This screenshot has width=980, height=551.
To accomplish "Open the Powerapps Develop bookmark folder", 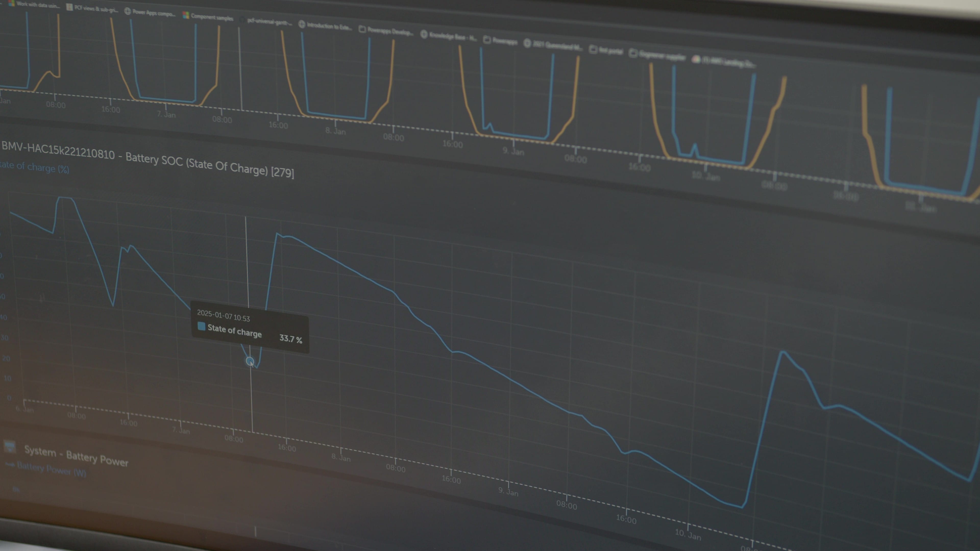I will [x=389, y=32].
